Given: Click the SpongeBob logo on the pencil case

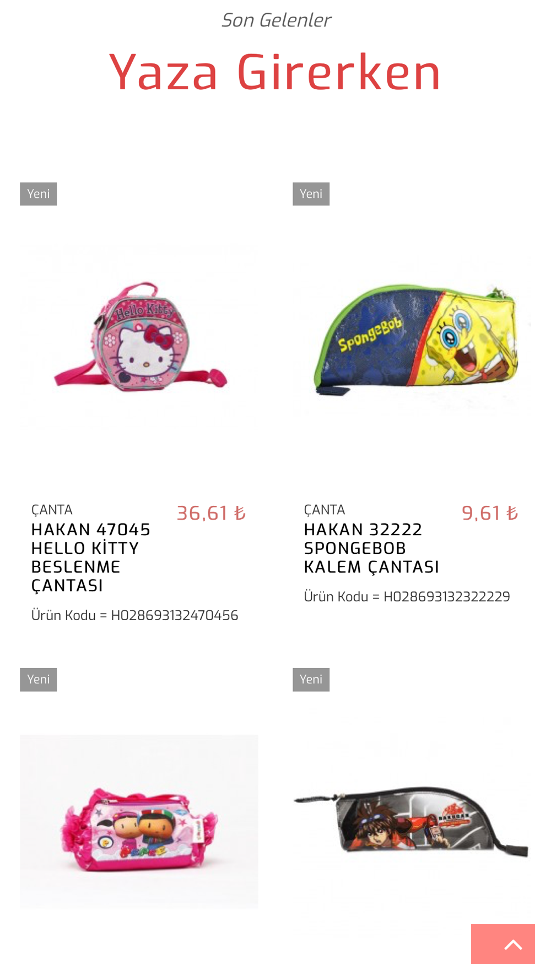Looking at the screenshot, I should point(370,335).
